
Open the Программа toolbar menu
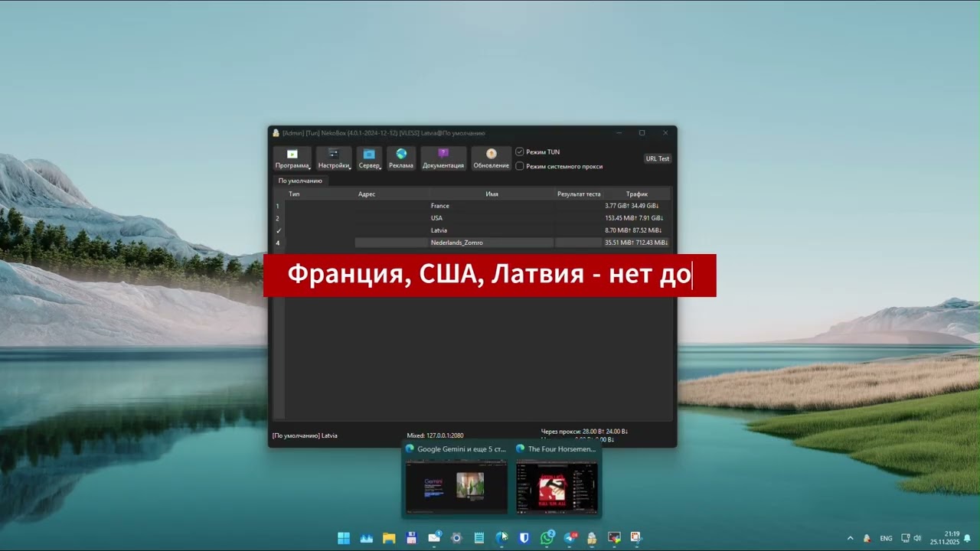click(x=292, y=158)
